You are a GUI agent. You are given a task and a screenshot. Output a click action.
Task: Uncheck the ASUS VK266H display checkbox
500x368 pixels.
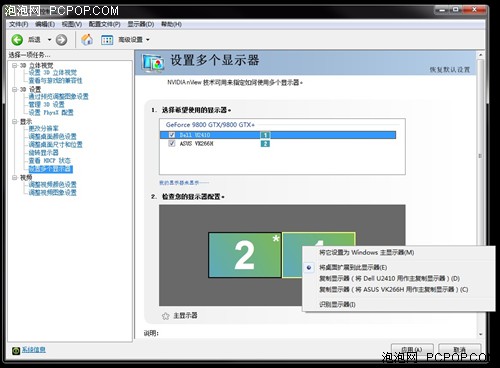pyautogui.click(x=172, y=144)
